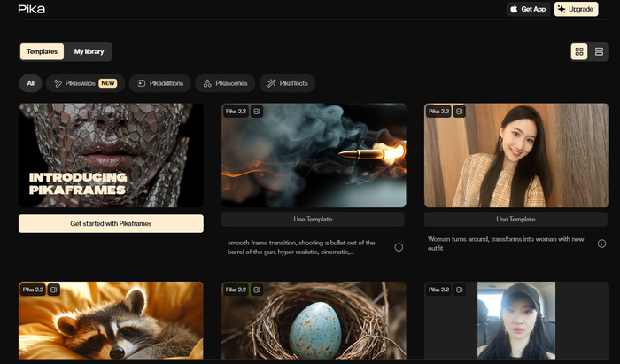
Task: Filter by Pikaswaps category
Action: [85, 83]
